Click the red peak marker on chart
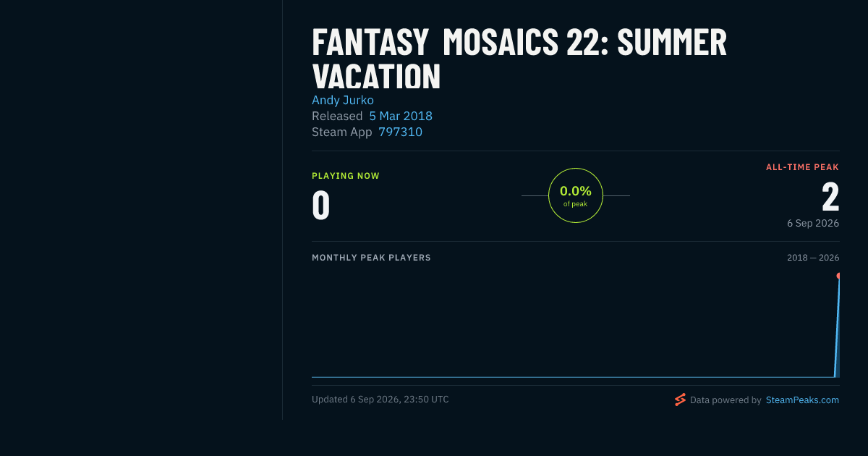 coord(838,276)
